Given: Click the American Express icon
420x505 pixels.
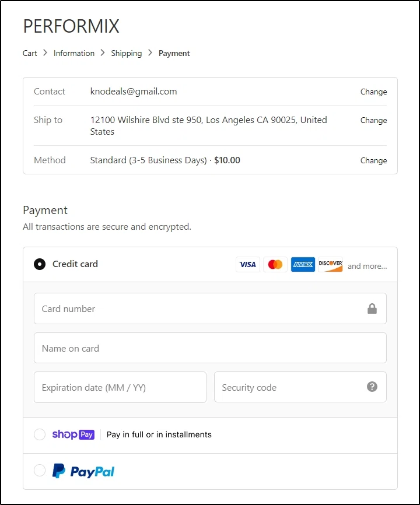Looking at the screenshot, I should (303, 264).
